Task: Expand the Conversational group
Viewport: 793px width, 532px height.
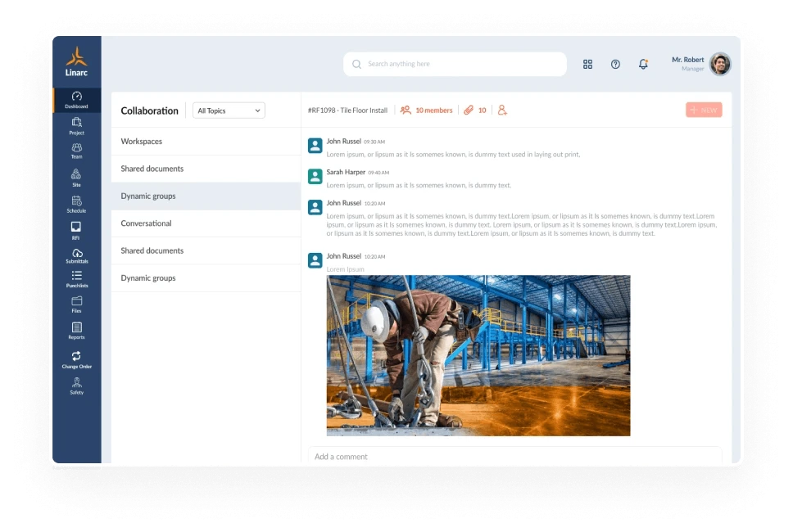Action: [146, 223]
